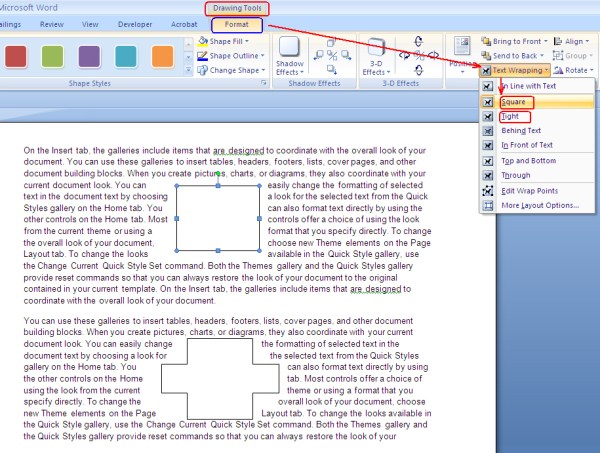Switch to the Format tab

click(237, 23)
